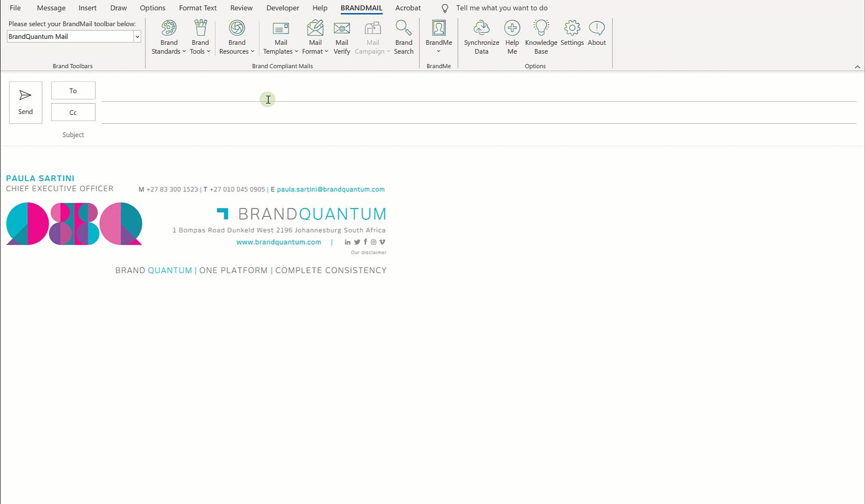The width and height of the screenshot is (865, 504).
Task: Click the telephone number +27 010 045 0905
Action: pos(237,189)
